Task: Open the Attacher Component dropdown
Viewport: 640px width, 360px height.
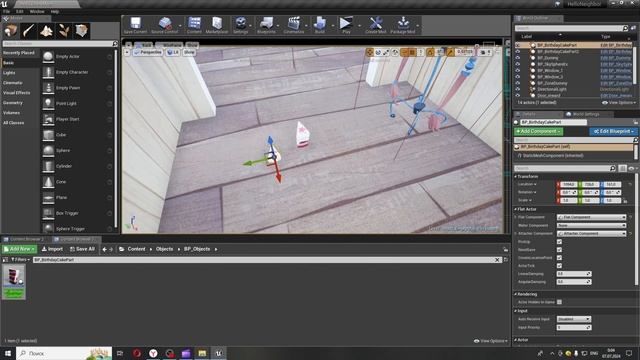Action: coord(591,233)
